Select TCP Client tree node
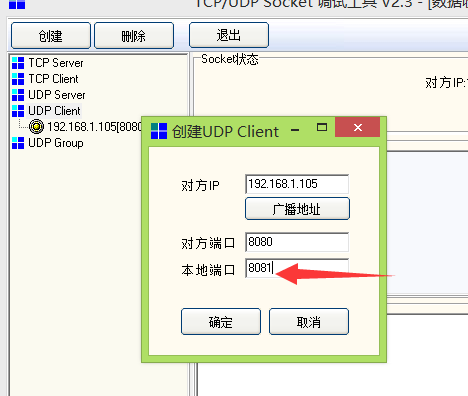Viewport: 468px width, 396px height. point(53,79)
